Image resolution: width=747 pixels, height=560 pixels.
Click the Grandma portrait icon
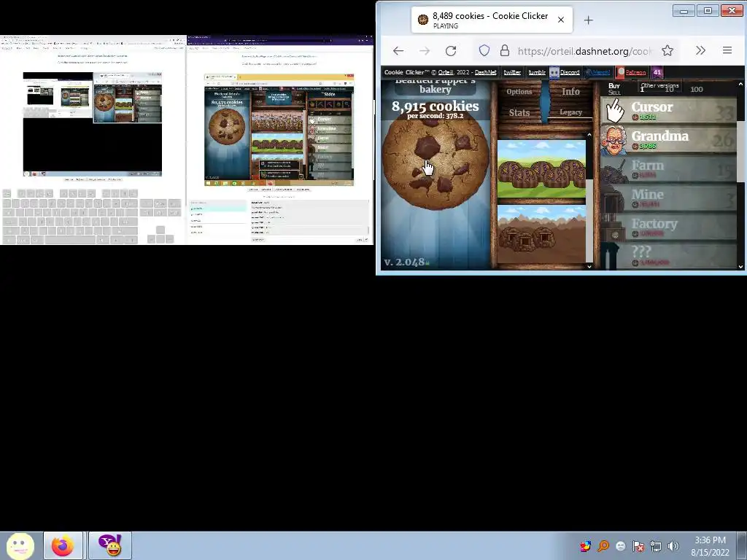[x=613, y=140]
